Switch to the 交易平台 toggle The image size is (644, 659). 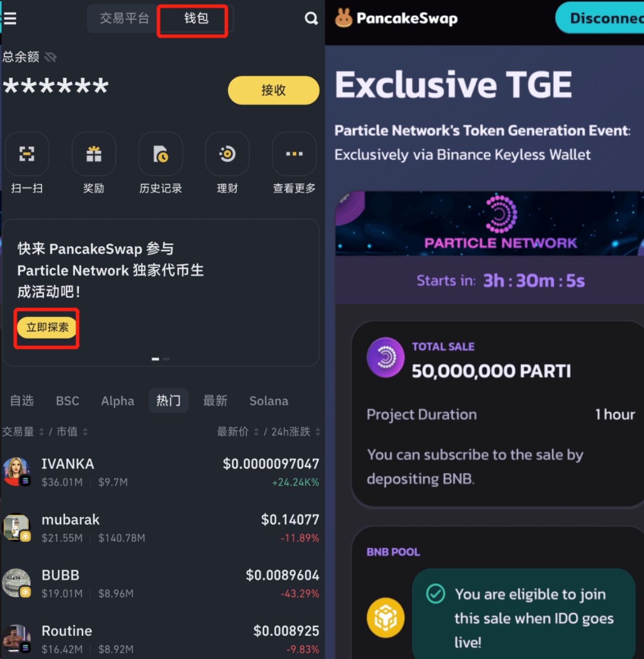click(125, 19)
